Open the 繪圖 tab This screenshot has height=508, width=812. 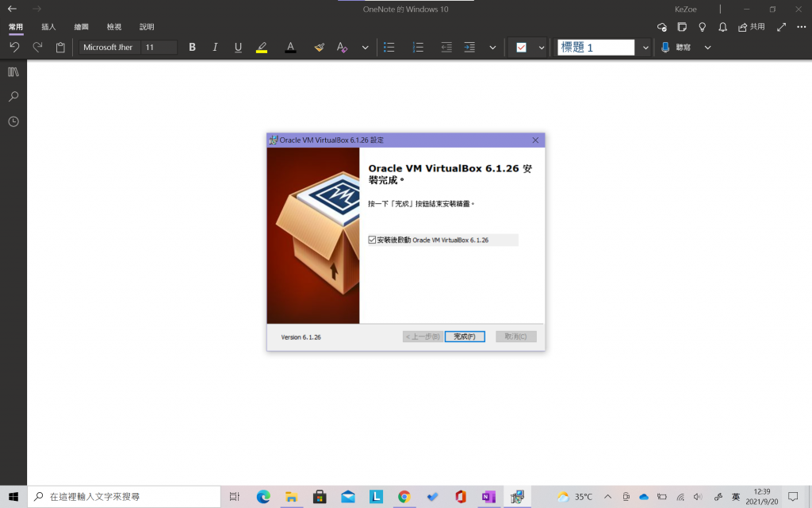(x=82, y=27)
